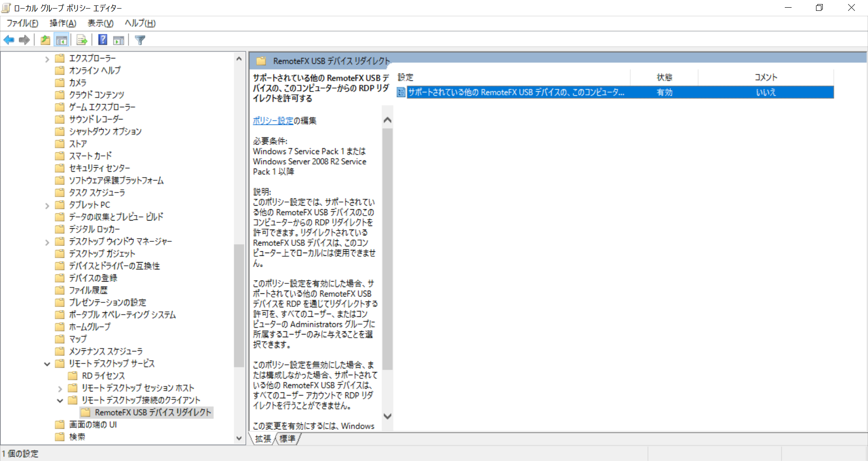Click folder icon beside ファイル履歴

pos(60,290)
